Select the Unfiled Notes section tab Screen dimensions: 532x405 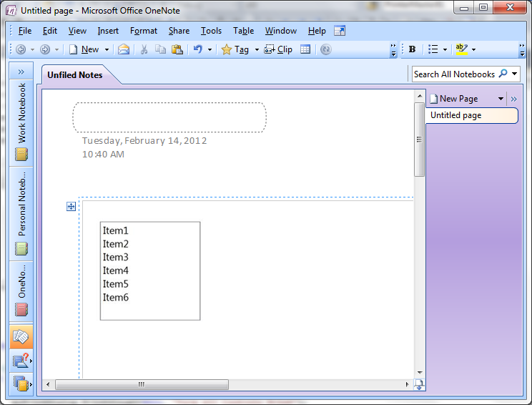tap(75, 75)
